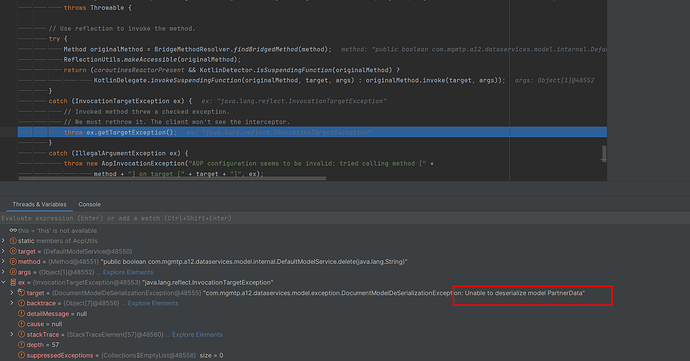Click the field icon next to backtrace

click(21, 303)
